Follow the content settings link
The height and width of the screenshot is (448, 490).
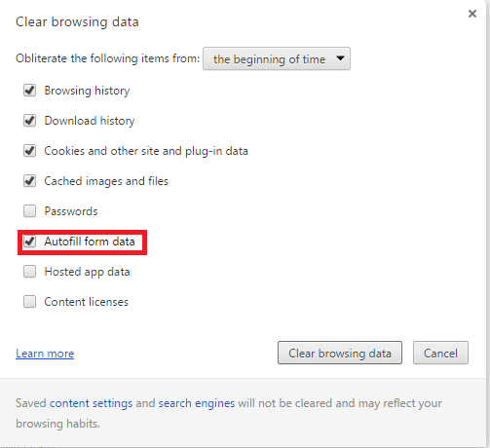(x=91, y=403)
